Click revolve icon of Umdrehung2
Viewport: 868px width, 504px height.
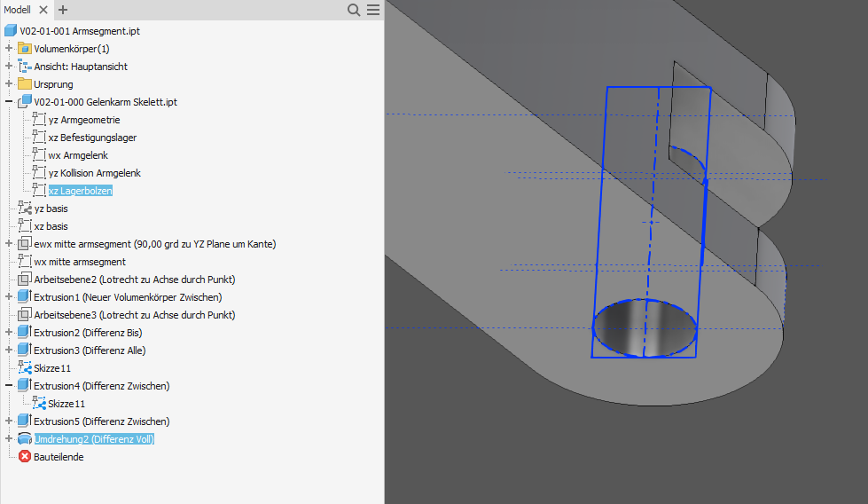pyautogui.click(x=24, y=438)
